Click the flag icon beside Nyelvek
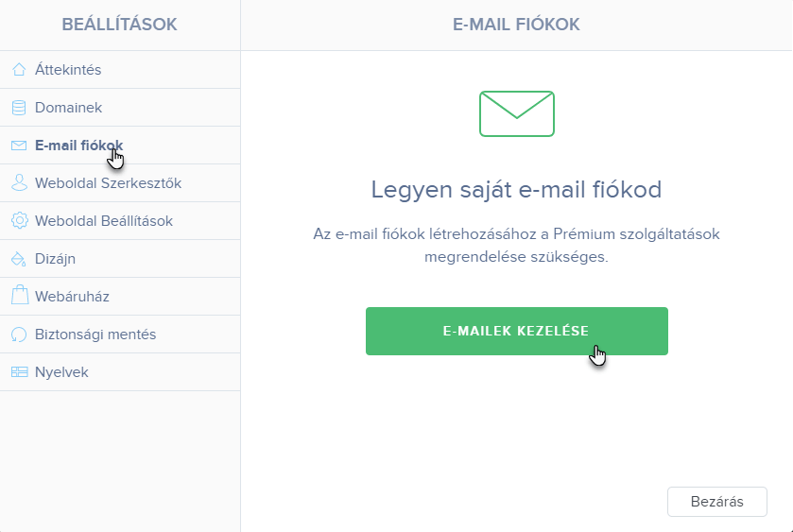 (19, 372)
